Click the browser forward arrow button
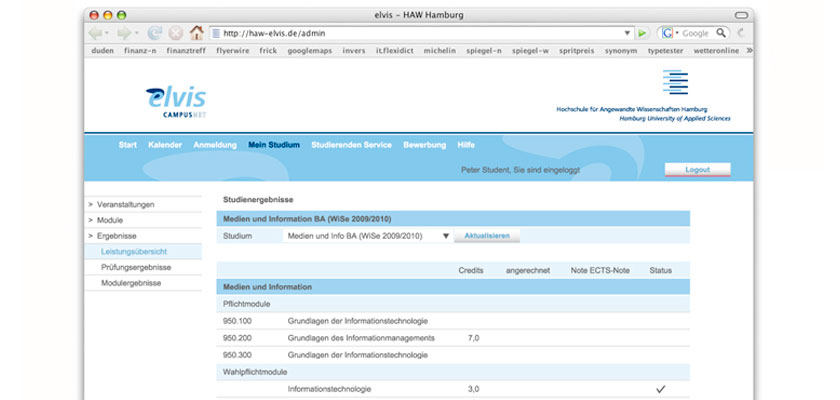 124,33
